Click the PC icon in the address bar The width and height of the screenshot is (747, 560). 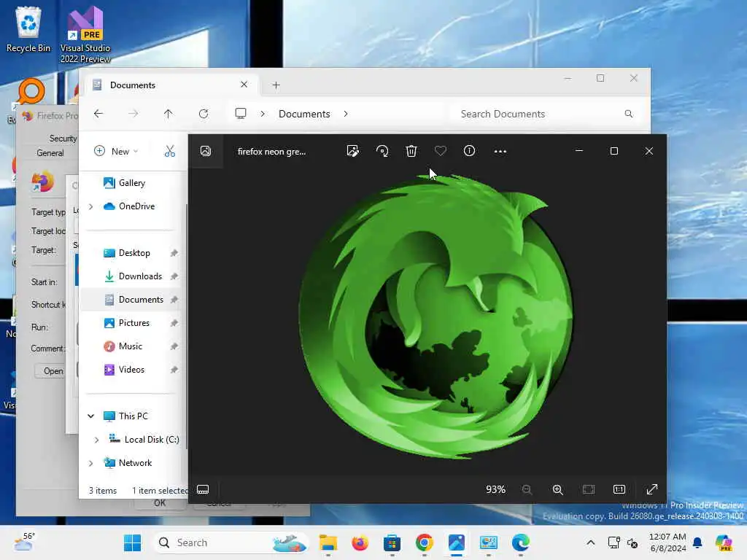[x=241, y=114]
